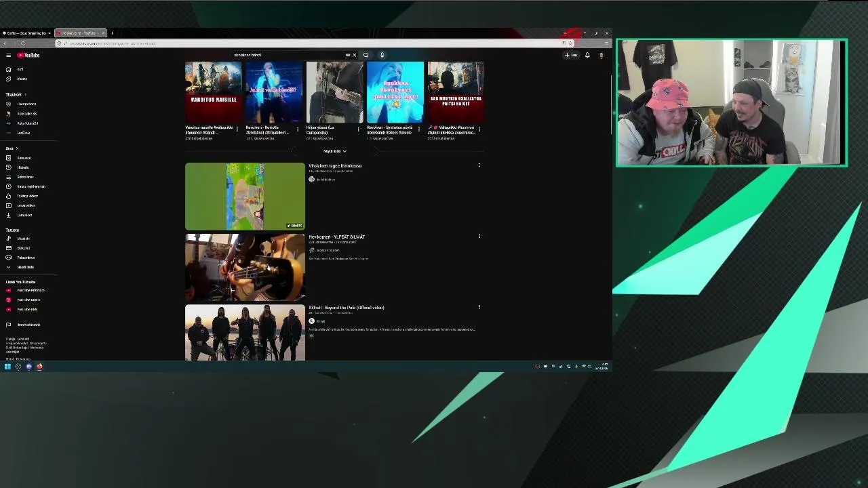Image resolution: width=868 pixels, height=488 pixels.
Task: Open a new browser tab with plus
Action: pyautogui.click(x=112, y=33)
